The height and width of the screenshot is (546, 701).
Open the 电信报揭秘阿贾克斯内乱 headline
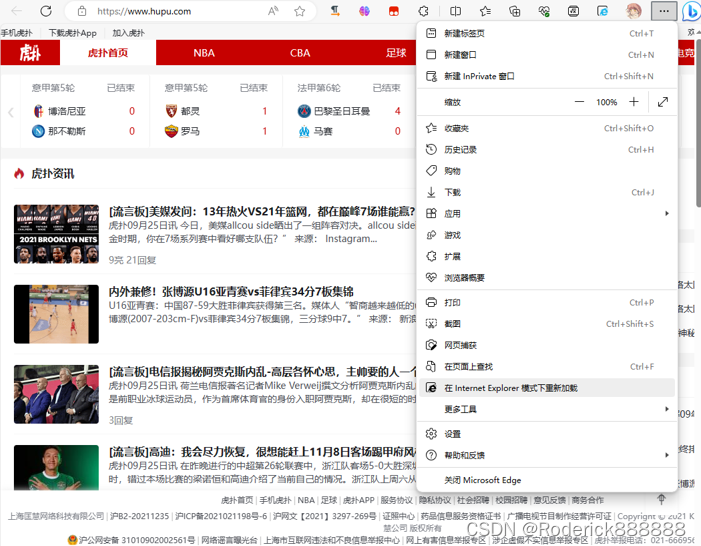pyautogui.click(x=262, y=372)
